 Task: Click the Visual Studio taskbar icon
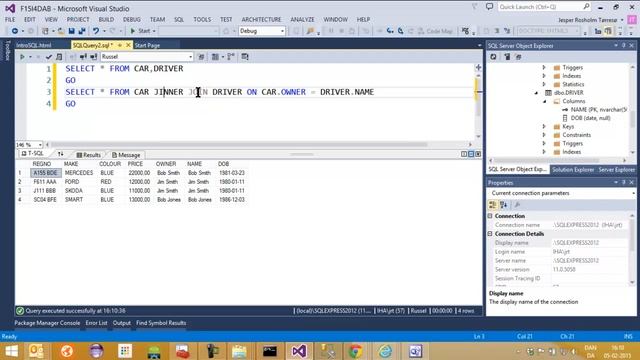tap(299, 351)
